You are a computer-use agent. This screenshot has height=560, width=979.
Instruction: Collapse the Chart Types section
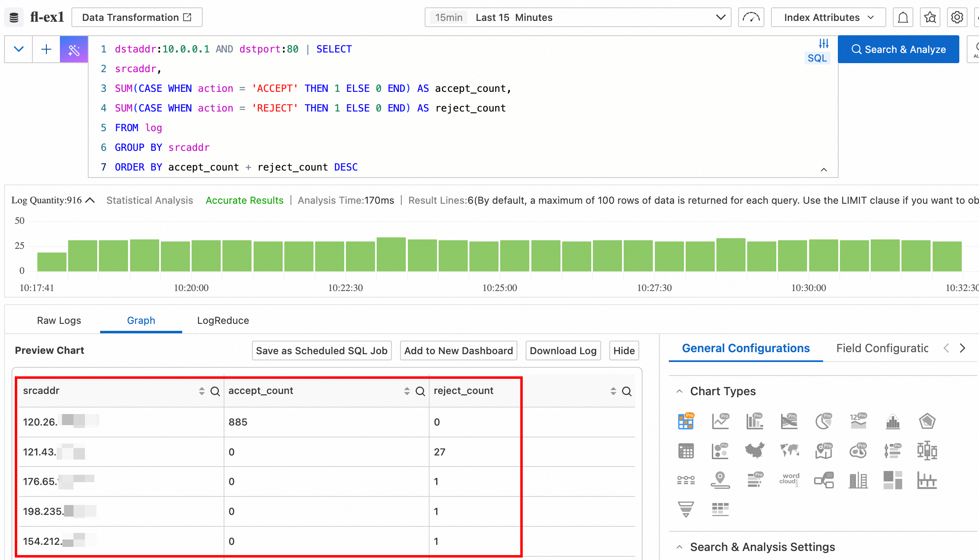tap(679, 391)
